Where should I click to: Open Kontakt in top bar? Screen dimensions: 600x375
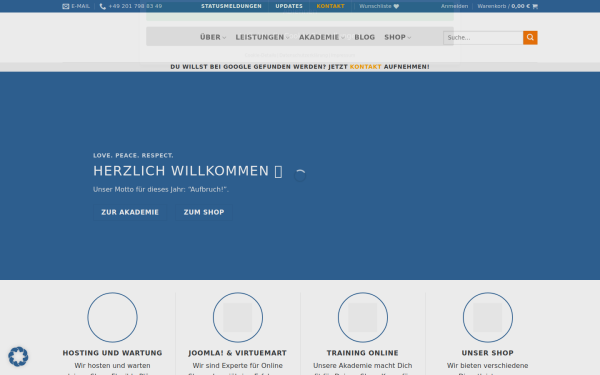click(x=331, y=6)
